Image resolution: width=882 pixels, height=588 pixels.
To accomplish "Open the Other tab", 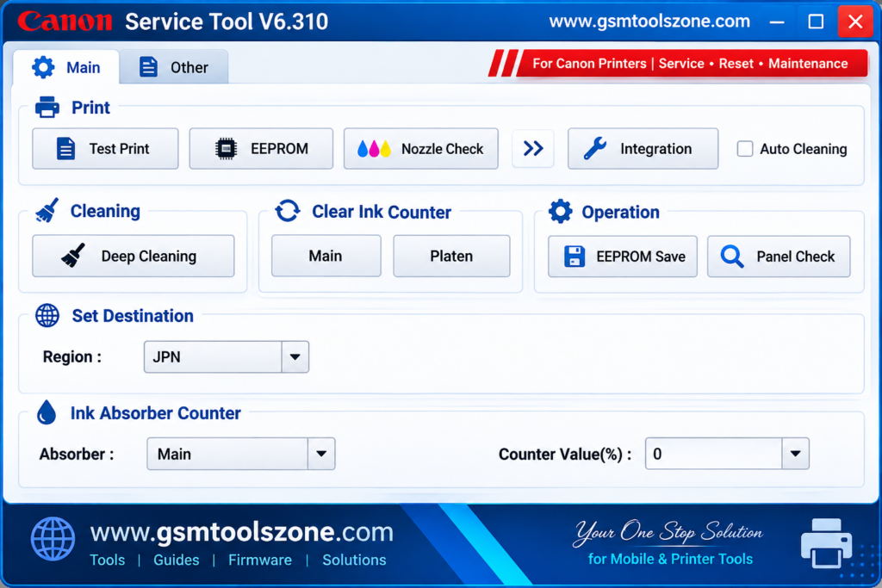I will pos(173,67).
